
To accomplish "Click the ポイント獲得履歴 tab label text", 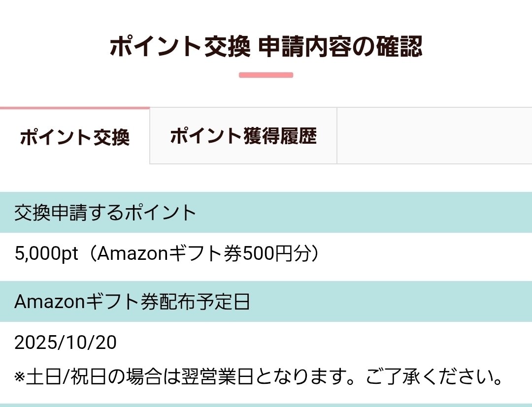I will point(243,136).
